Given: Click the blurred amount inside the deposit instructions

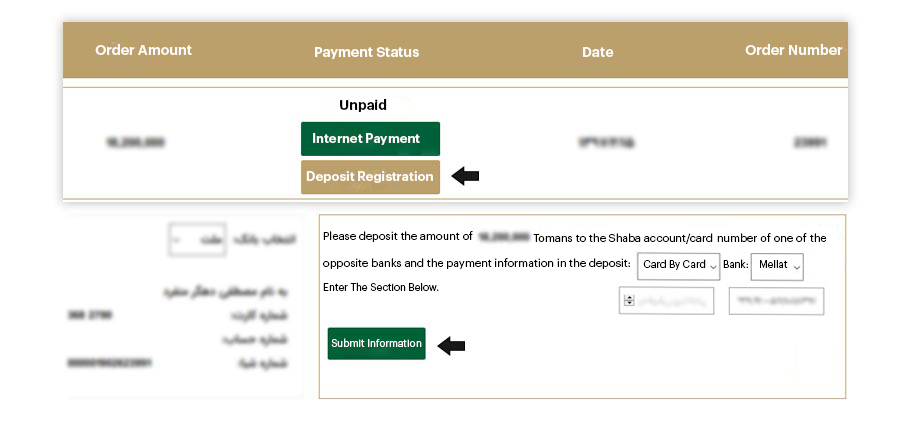Looking at the screenshot, I should click(x=504, y=237).
